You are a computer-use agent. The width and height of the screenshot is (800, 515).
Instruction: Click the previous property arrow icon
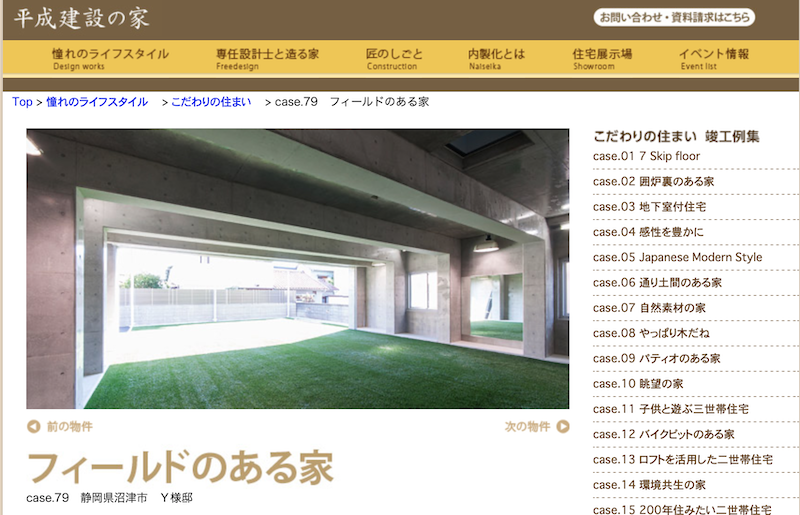pos(34,426)
